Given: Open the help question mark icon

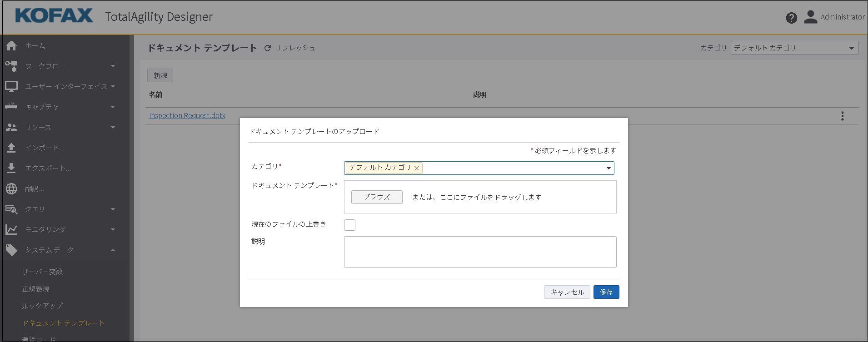Looking at the screenshot, I should click(791, 18).
